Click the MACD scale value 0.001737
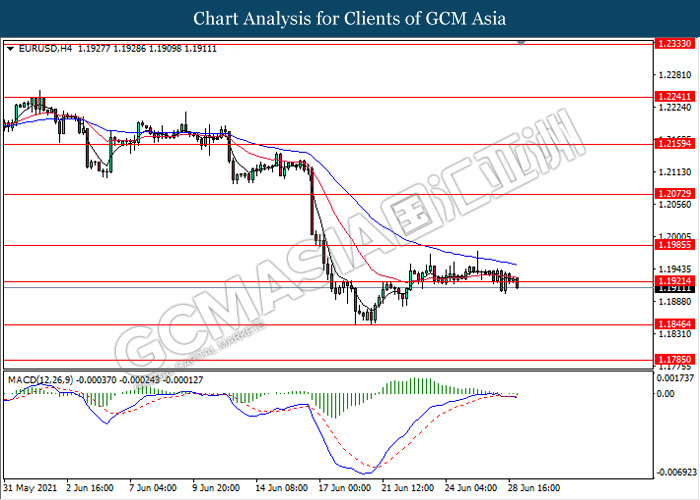The image size is (700, 500). click(x=675, y=378)
